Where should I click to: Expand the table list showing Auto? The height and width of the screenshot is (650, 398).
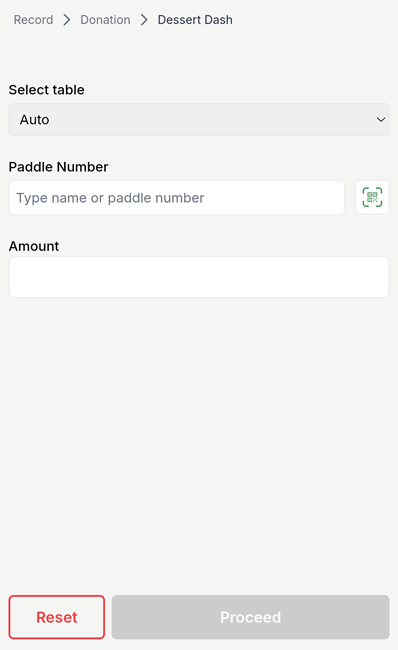click(199, 120)
